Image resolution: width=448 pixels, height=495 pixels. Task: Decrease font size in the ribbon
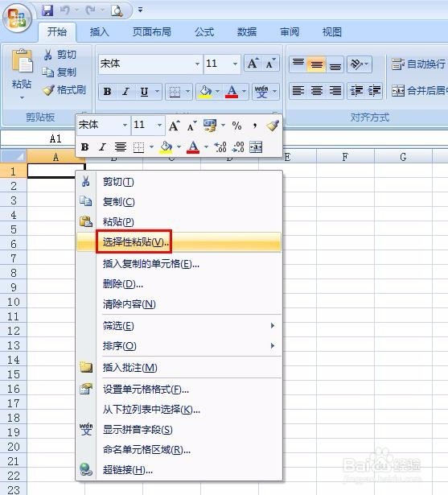pyautogui.click(x=271, y=64)
